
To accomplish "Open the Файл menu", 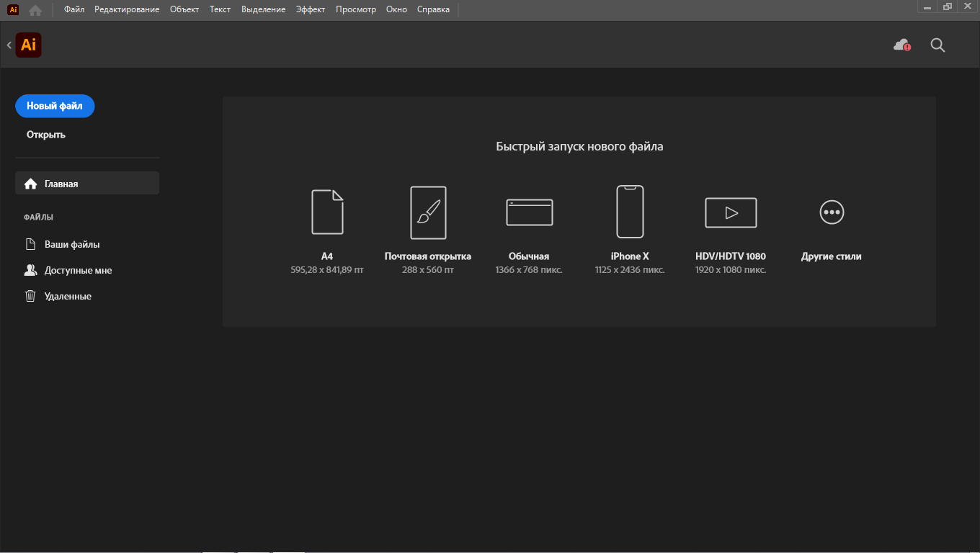I will click(x=74, y=9).
